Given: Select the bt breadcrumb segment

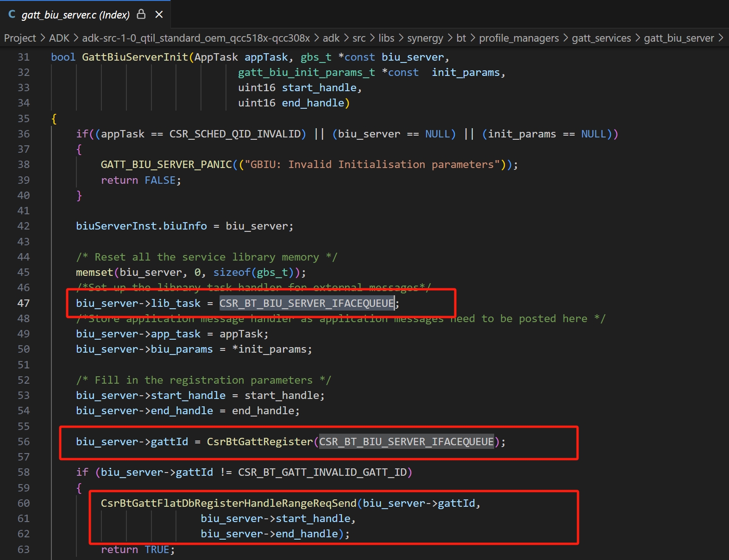Looking at the screenshot, I should point(461,38).
